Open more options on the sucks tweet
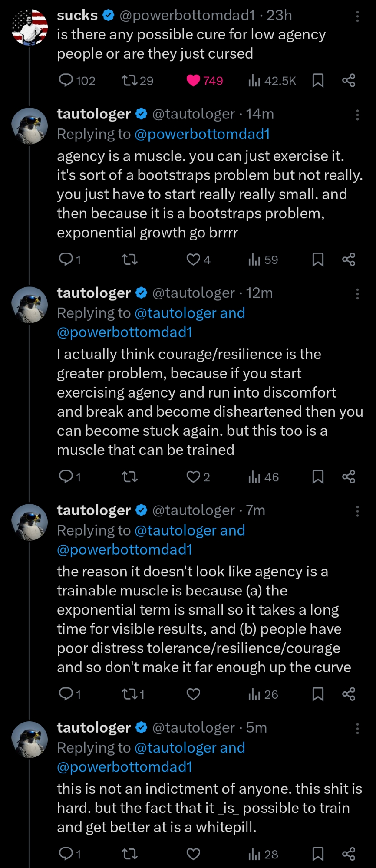Image resolution: width=376 pixels, height=868 pixels. pos(357,16)
